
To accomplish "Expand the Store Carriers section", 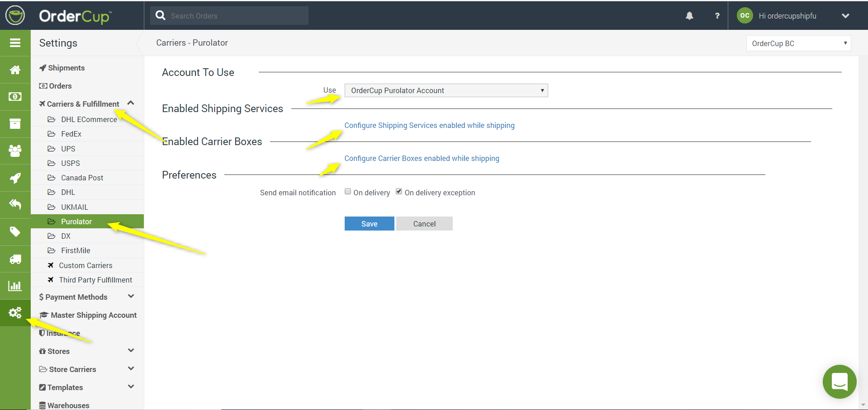I will tap(131, 369).
